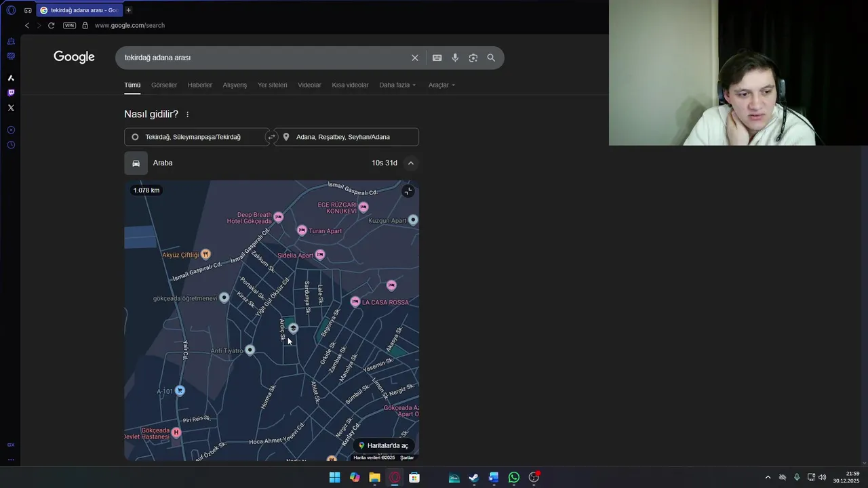Click the Anfi Tiyatro marker
The image size is (868, 488).
point(250,350)
